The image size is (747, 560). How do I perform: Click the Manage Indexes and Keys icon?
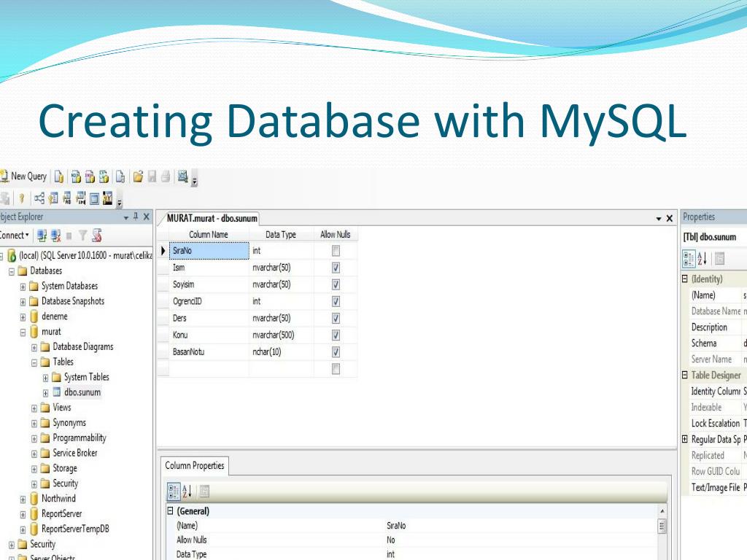point(53,198)
